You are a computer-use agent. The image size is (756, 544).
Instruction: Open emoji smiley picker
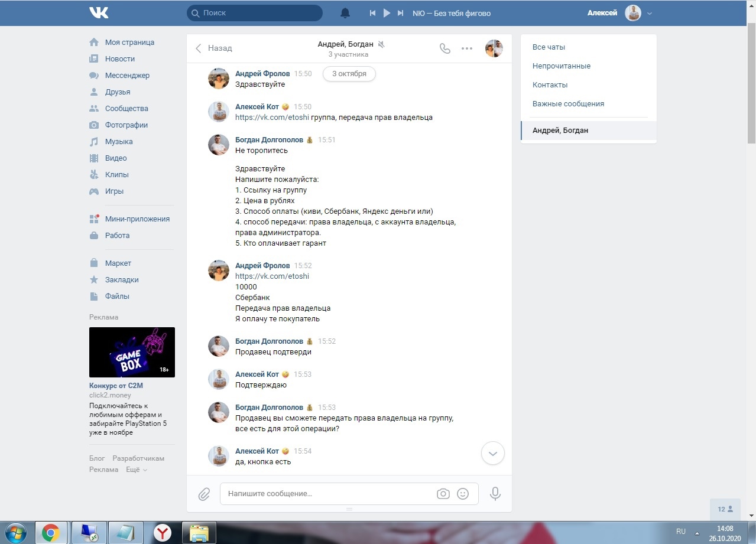tap(463, 494)
